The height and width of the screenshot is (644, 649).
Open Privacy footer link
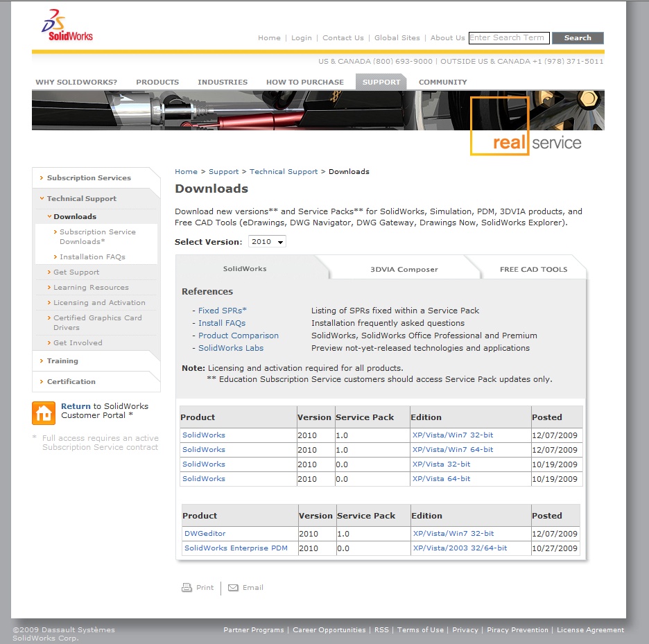(x=465, y=630)
